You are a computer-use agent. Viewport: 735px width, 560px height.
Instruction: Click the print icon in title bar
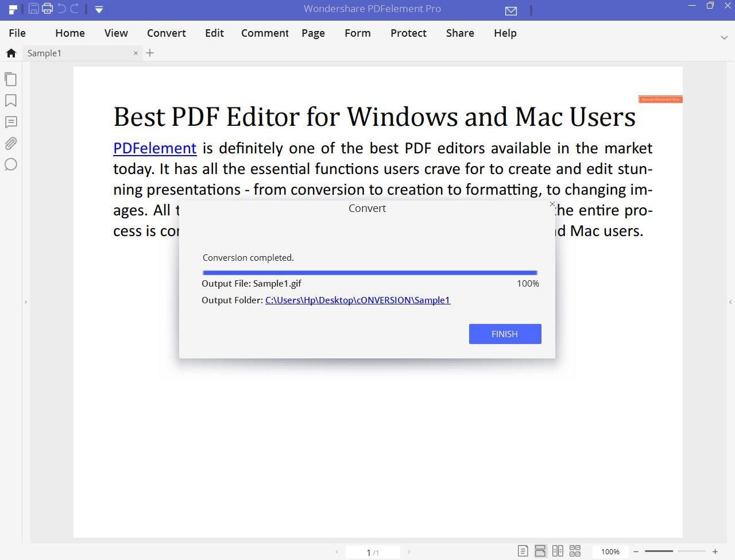[47, 9]
